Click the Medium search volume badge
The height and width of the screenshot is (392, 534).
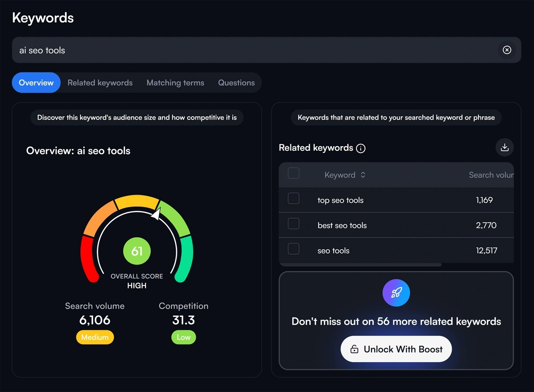95,337
